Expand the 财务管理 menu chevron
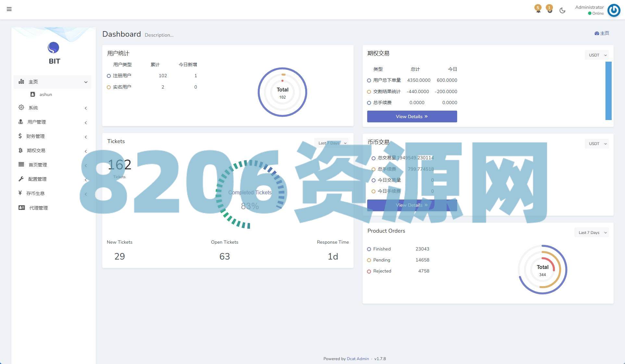The image size is (625, 364). 86,137
